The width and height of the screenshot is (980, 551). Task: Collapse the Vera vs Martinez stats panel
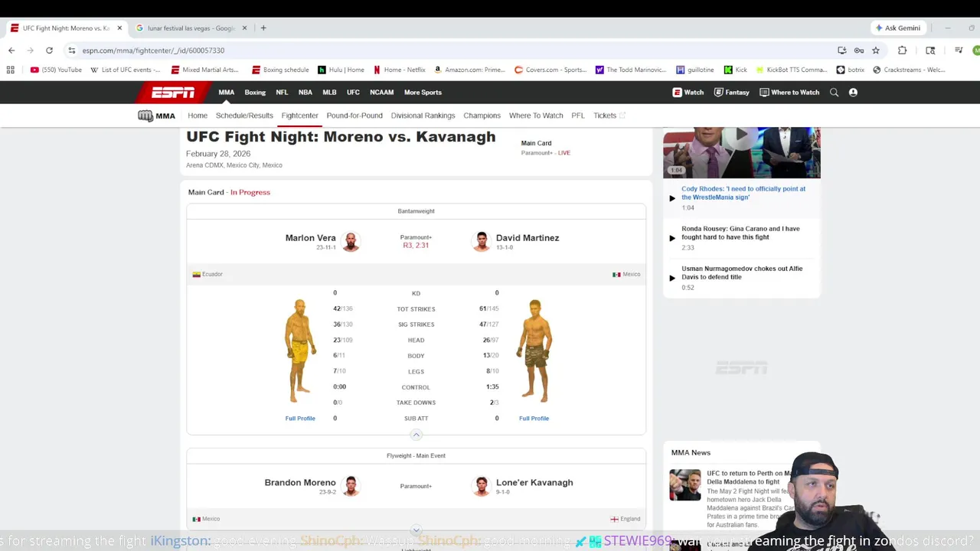pos(416,435)
